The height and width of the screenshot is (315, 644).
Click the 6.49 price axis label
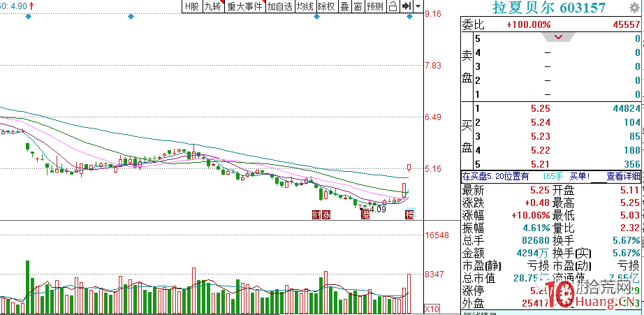[x=433, y=117]
